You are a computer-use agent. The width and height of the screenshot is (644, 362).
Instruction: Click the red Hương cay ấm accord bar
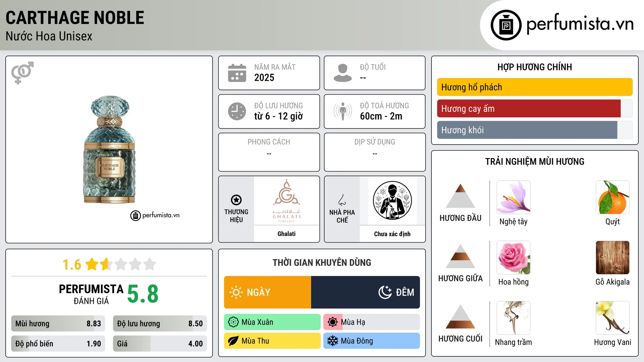coord(535,108)
